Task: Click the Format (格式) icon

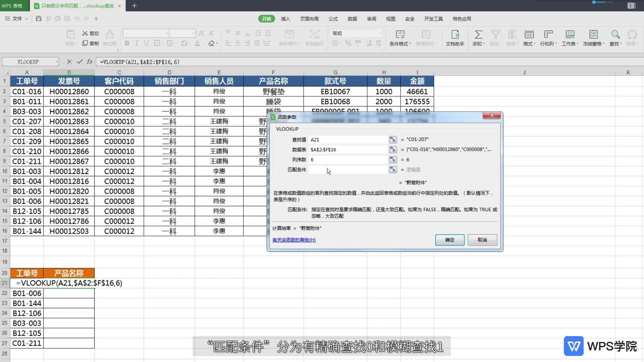Action: point(529,34)
